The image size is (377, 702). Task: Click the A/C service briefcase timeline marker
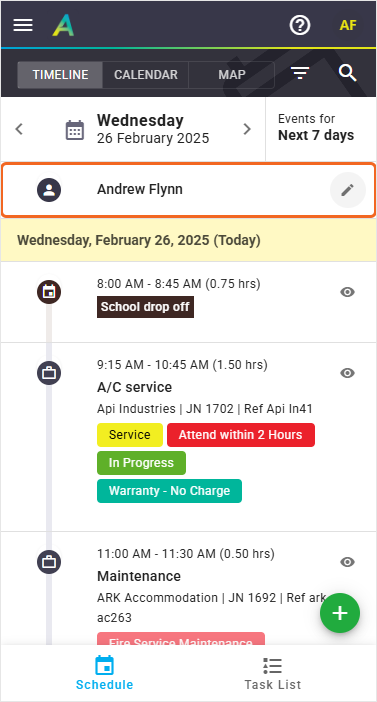tap(49, 373)
